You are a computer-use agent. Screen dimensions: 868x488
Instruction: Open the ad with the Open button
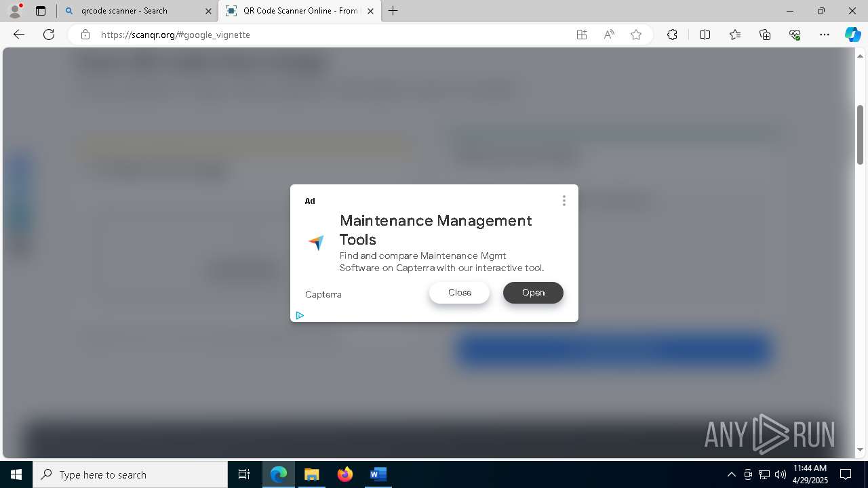tap(533, 293)
